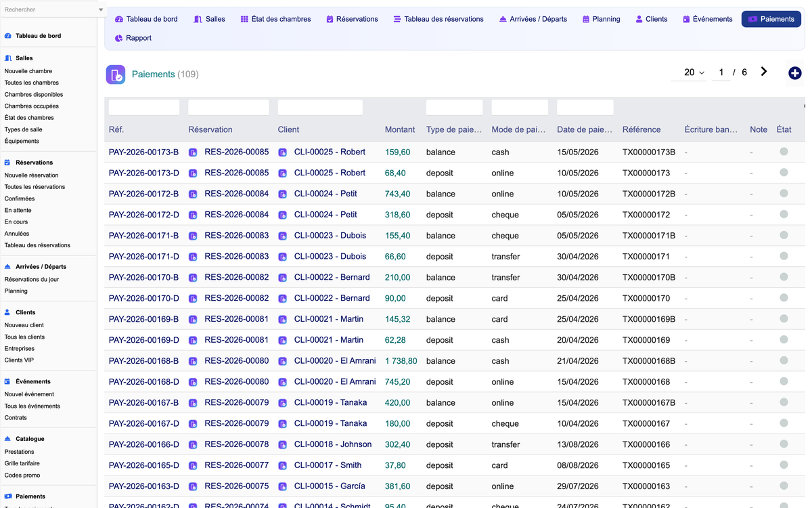
Task: Click reservation icon in PAY-2026-00169-B row
Action: (193, 320)
